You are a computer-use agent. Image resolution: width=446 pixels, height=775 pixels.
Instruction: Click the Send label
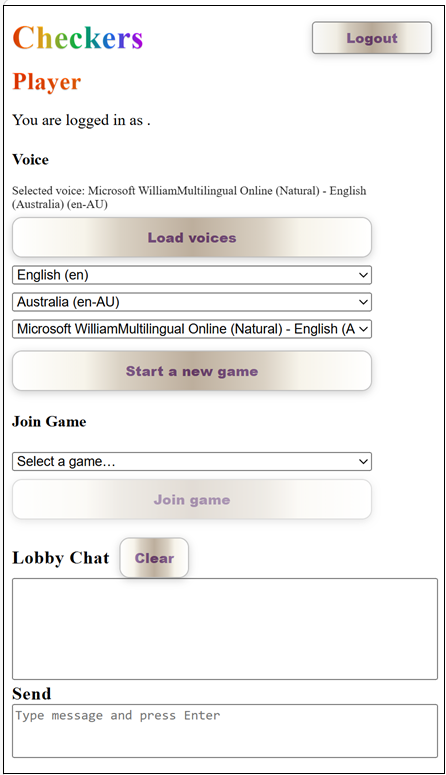tap(32, 694)
